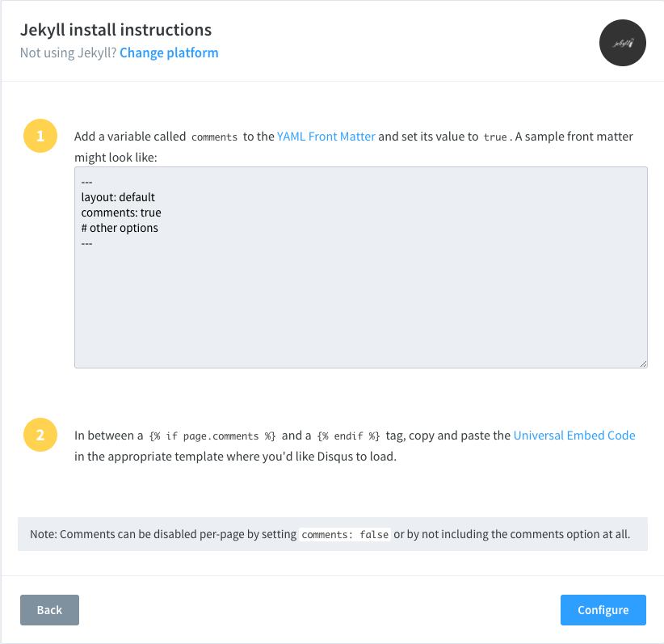This screenshot has width=664, height=644.
Task: Open the Universal Embed Code link
Action: tap(574, 436)
